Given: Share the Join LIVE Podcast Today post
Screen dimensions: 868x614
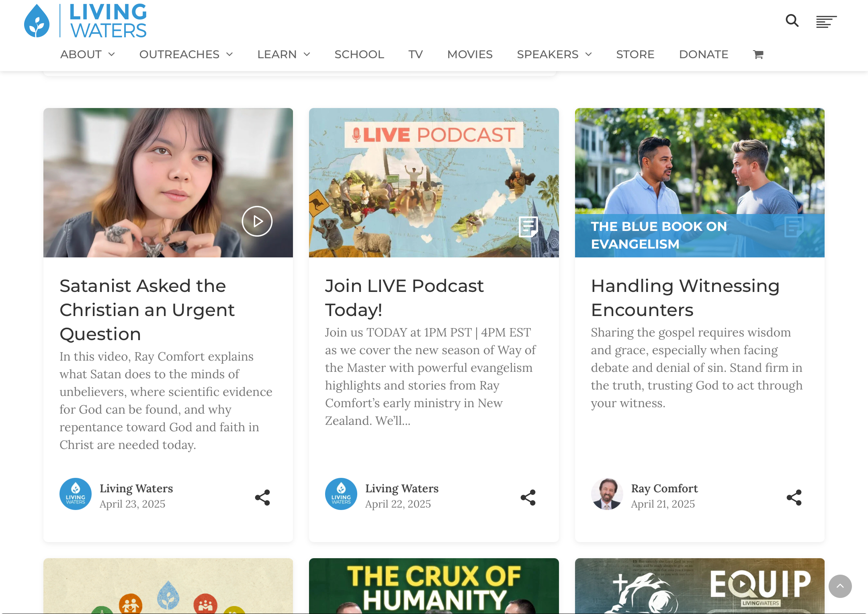Looking at the screenshot, I should (x=528, y=498).
